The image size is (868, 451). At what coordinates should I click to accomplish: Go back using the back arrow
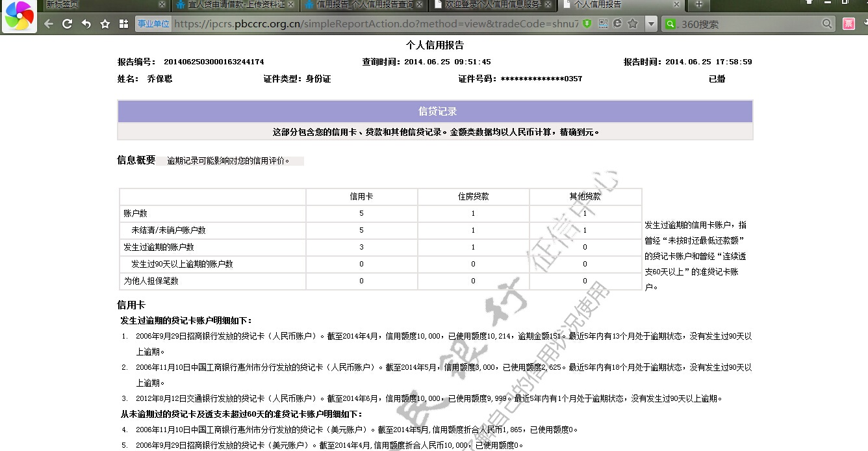49,24
